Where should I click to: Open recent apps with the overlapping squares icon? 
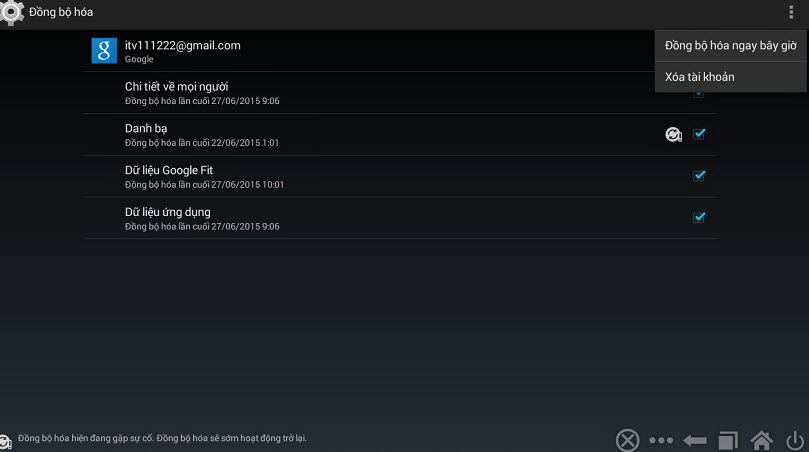click(728, 440)
